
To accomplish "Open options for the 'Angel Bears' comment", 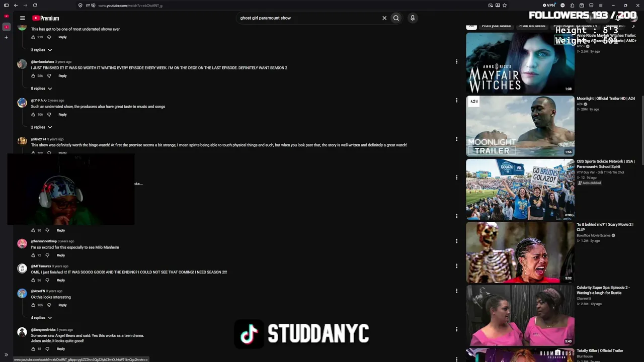I will coord(456,330).
